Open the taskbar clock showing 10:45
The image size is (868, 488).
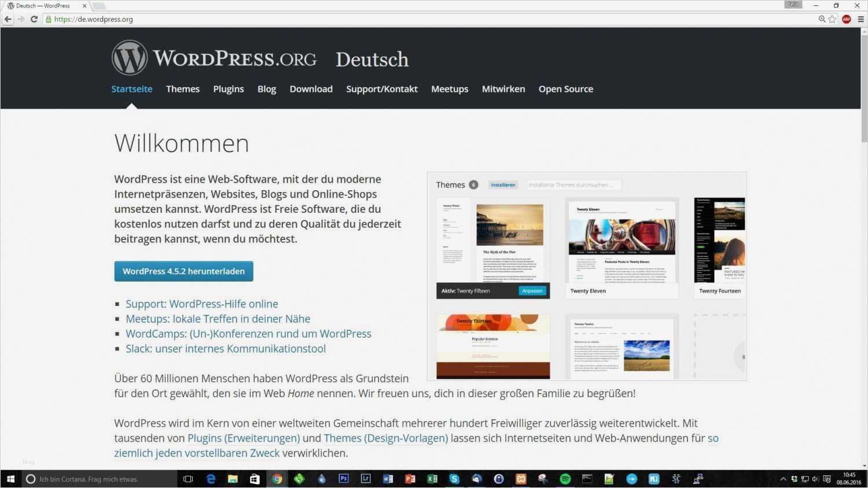click(x=849, y=479)
